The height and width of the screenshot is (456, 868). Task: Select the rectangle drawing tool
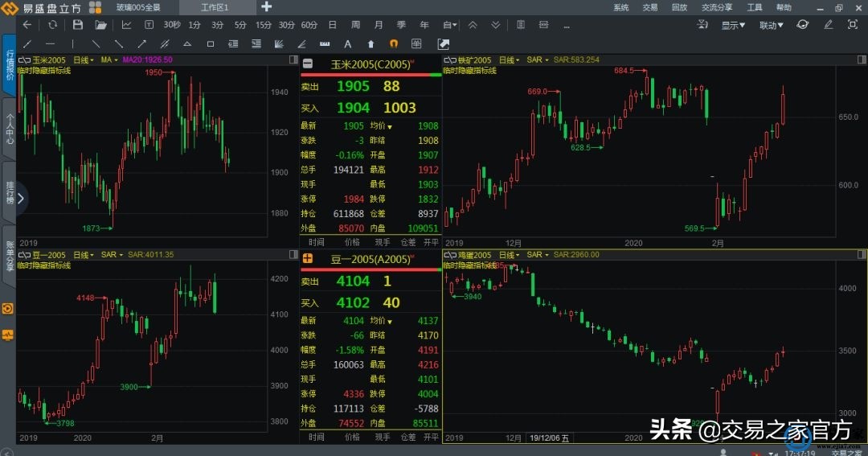(211, 43)
